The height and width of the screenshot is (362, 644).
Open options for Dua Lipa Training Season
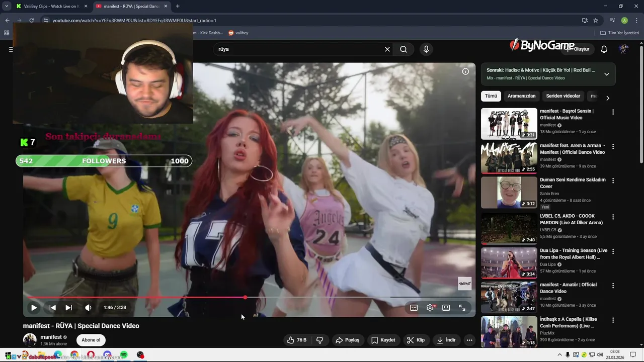pyautogui.click(x=613, y=251)
